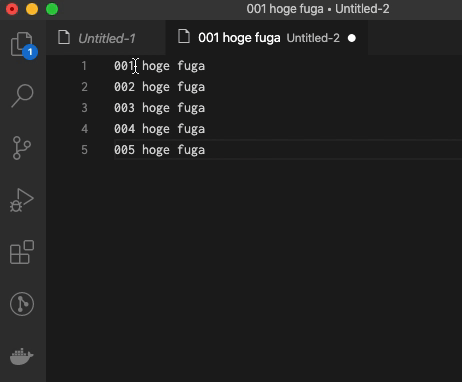Open the Explorer view in activity bar
Viewport: 462px width, 382px height.
tap(22, 45)
